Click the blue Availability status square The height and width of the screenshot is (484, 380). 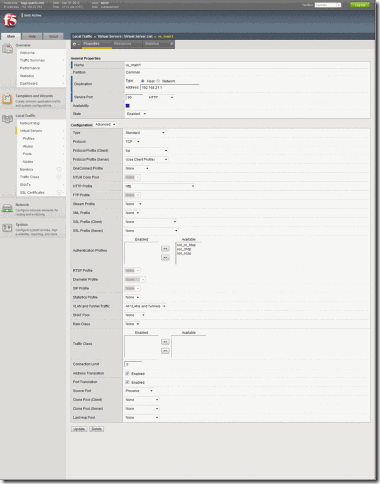pos(128,106)
